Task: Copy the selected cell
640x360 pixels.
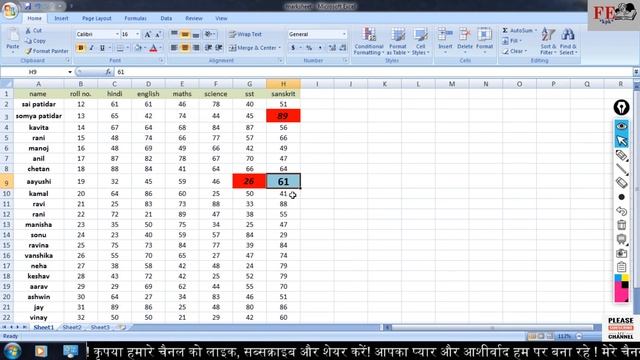Action: coord(35,41)
